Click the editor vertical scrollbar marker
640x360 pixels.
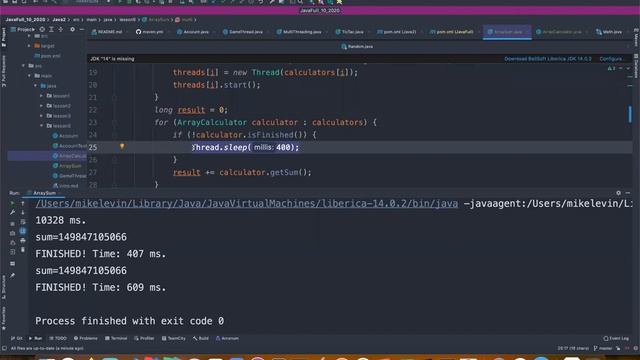pyautogui.click(x=630, y=113)
